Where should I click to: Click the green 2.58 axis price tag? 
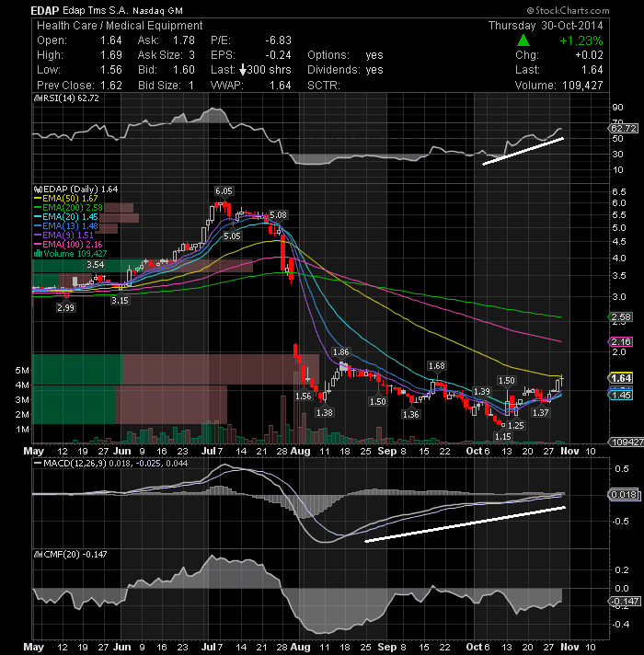tap(621, 317)
